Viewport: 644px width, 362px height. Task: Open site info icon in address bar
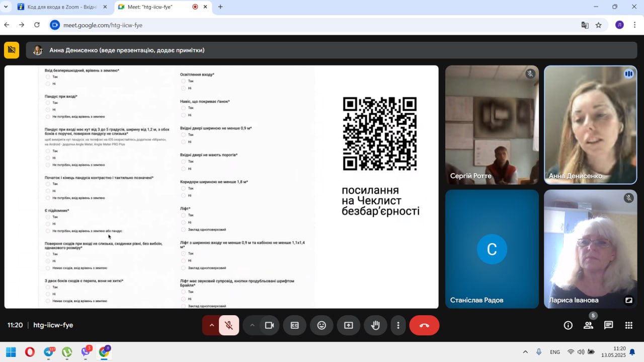point(55,25)
